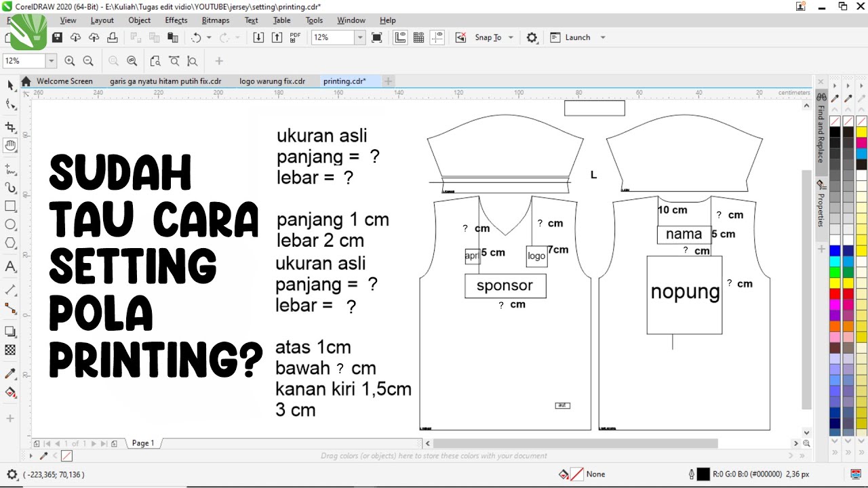The height and width of the screenshot is (488, 868).
Task: Click the Print icon in toolbar
Action: (x=113, y=37)
